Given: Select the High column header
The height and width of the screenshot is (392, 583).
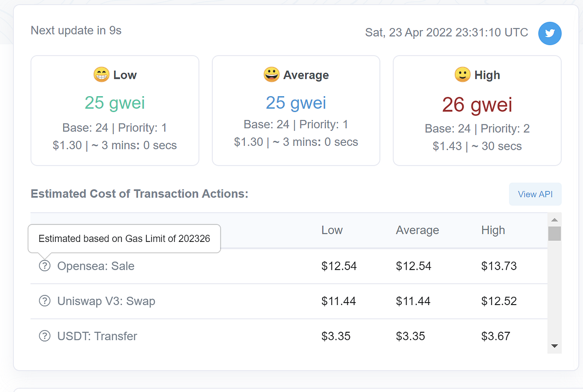Looking at the screenshot, I should point(493,230).
